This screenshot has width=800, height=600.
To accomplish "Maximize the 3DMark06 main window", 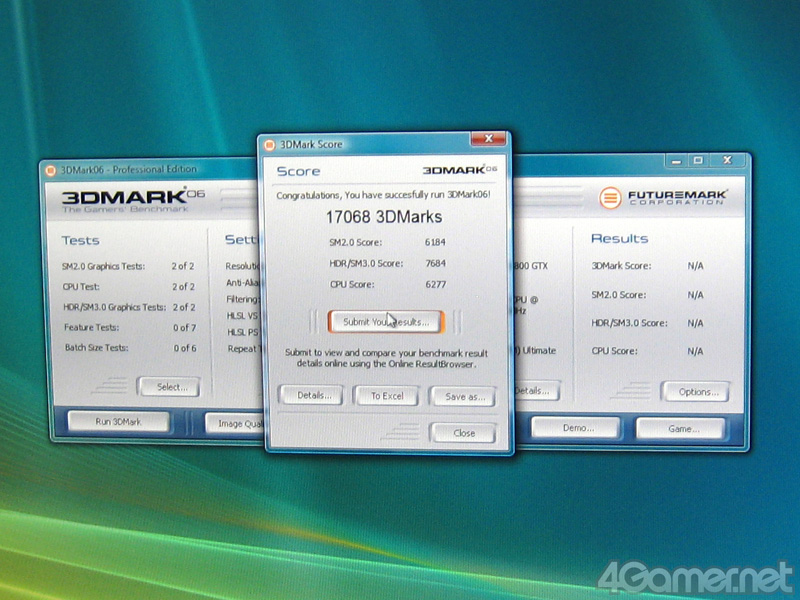I will click(698, 161).
